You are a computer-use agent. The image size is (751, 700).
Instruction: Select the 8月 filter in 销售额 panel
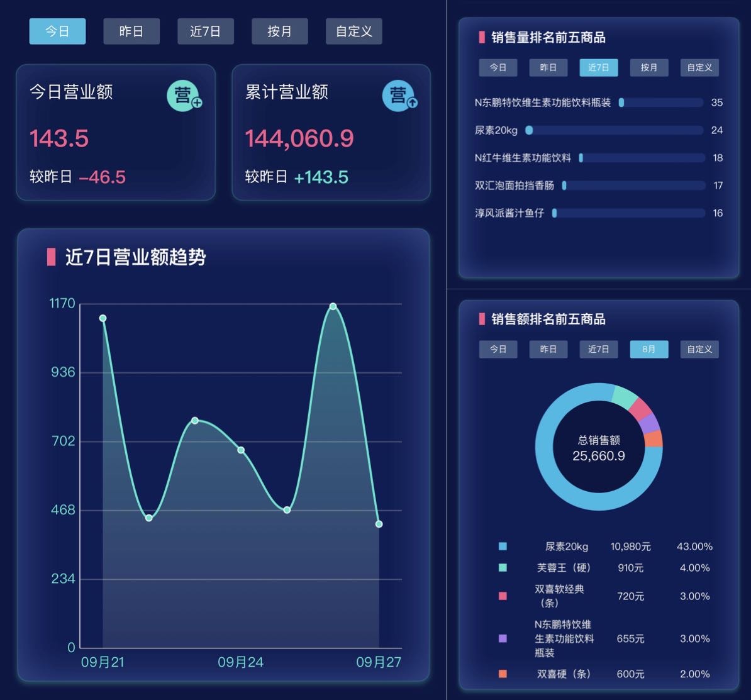click(x=649, y=349)
